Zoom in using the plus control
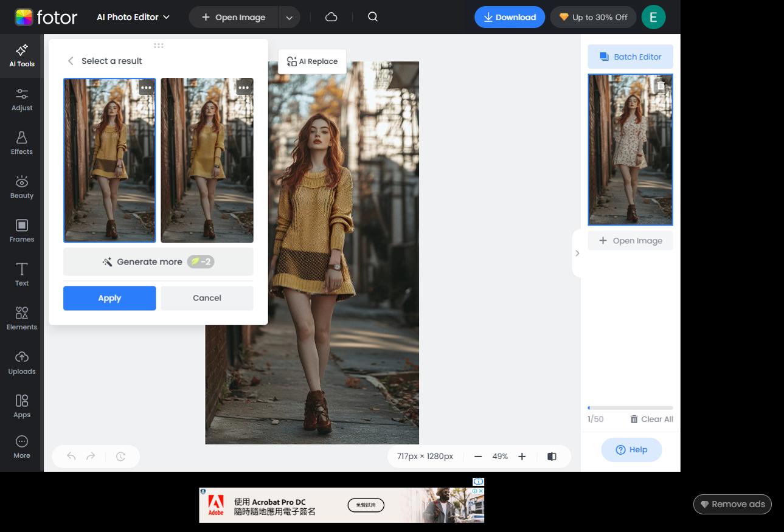Screen dimensions: 784x532 (x=521, y=456)
